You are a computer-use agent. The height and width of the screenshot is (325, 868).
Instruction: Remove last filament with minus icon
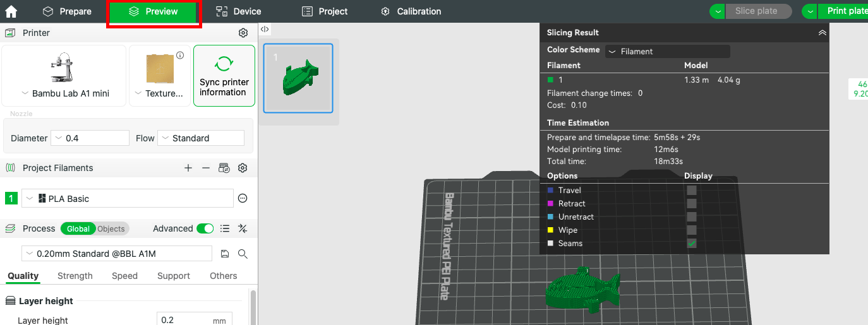point(205,168)
